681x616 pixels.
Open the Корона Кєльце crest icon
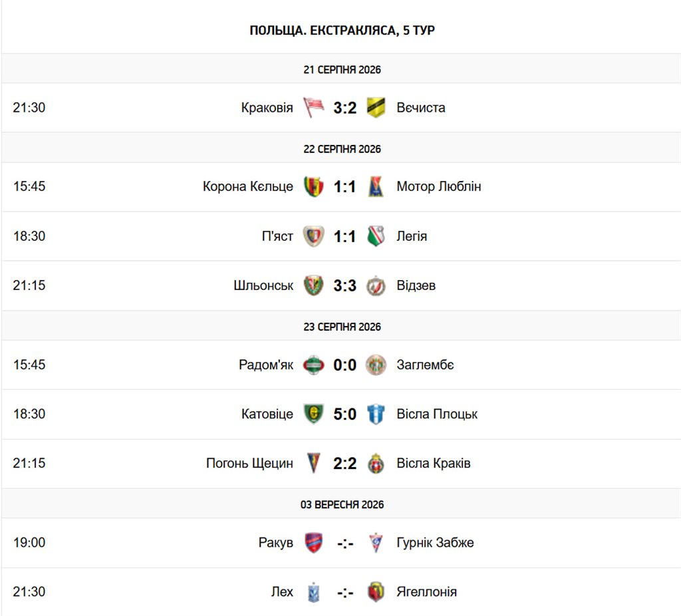click(x=314, y=186)
